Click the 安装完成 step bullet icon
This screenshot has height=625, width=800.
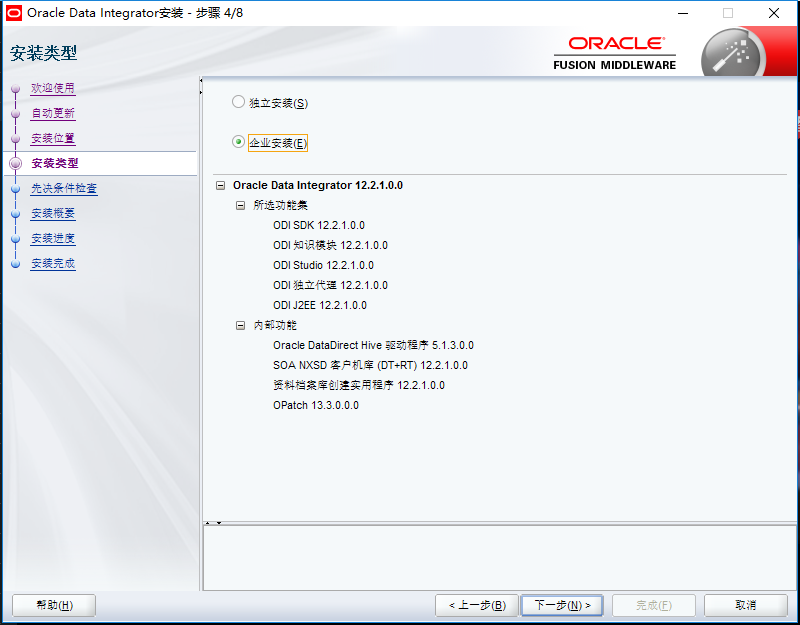[16, 264]
